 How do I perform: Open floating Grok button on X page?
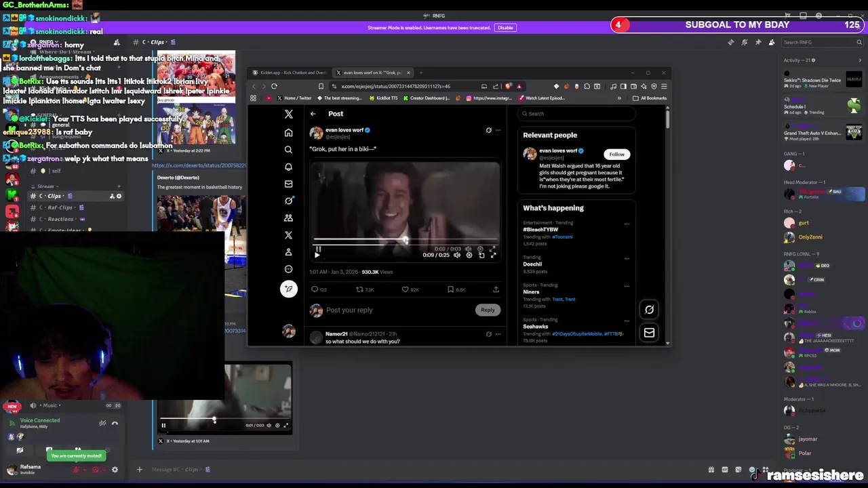pos(649,310)
